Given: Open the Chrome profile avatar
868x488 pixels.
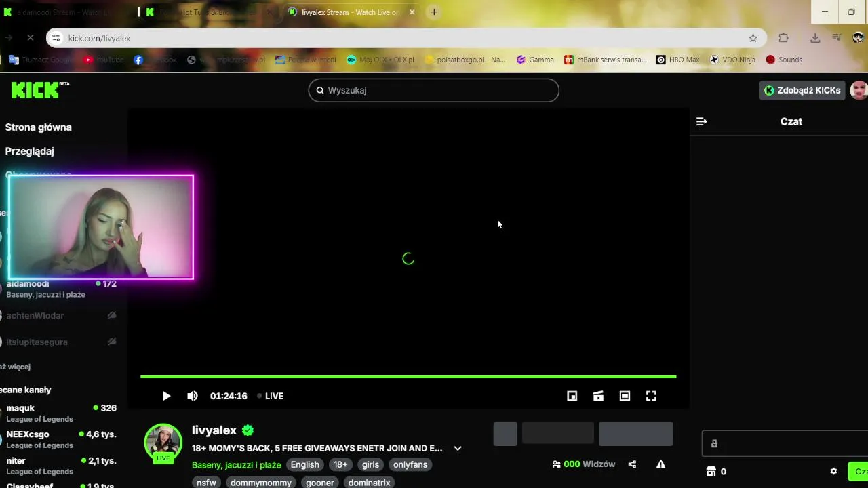Looking at the screenshot, I should coord(859,38).
